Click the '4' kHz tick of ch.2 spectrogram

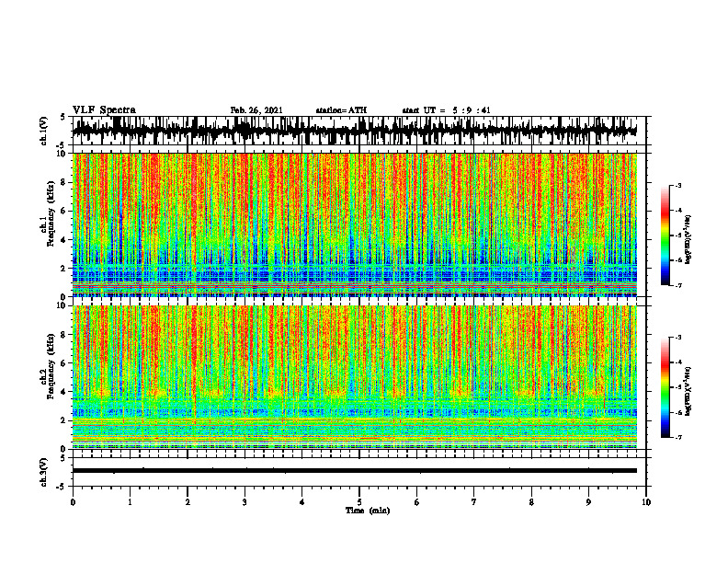64,392
